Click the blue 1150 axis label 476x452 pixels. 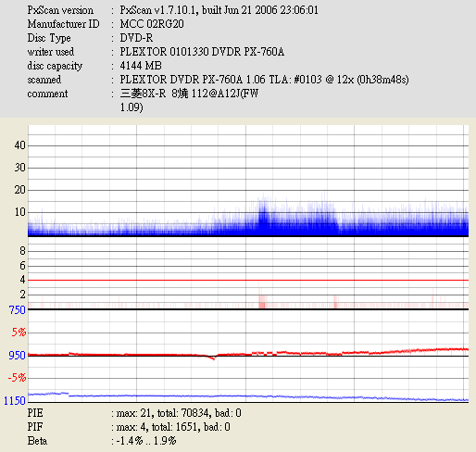[15, 401]
